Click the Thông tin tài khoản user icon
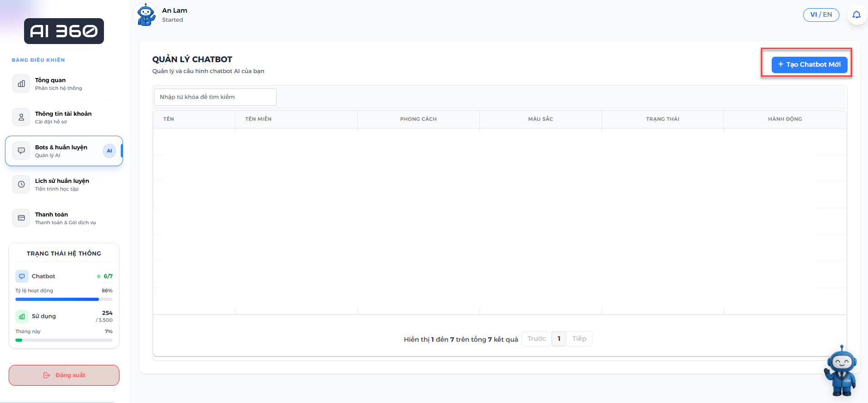The width and height of the screenshot is (868, 403). [x=21, y=117]
